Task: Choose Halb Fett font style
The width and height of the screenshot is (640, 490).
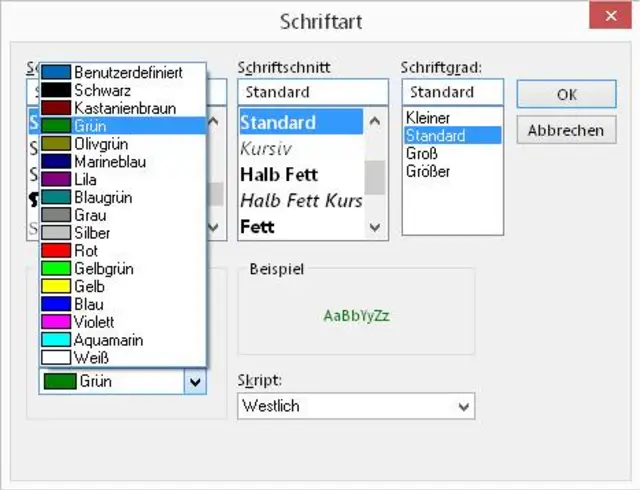Action: tap(279, 175)
